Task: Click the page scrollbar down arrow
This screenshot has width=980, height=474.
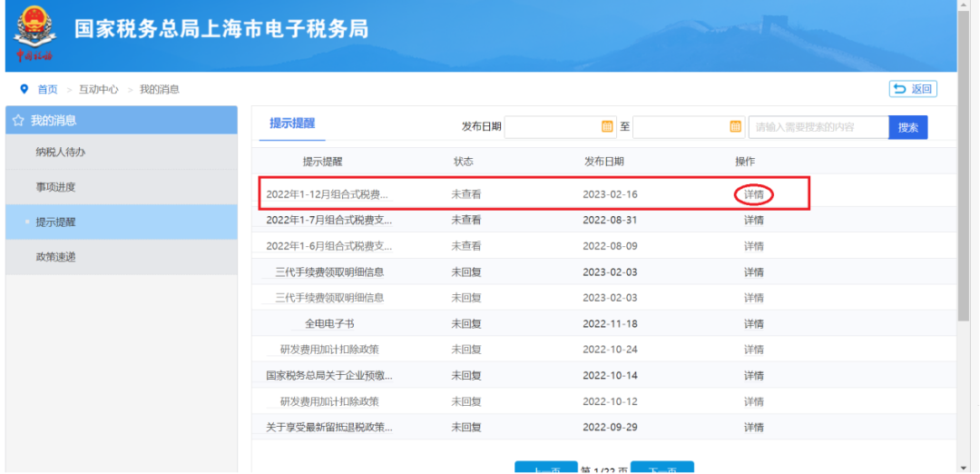Action: 963,468
